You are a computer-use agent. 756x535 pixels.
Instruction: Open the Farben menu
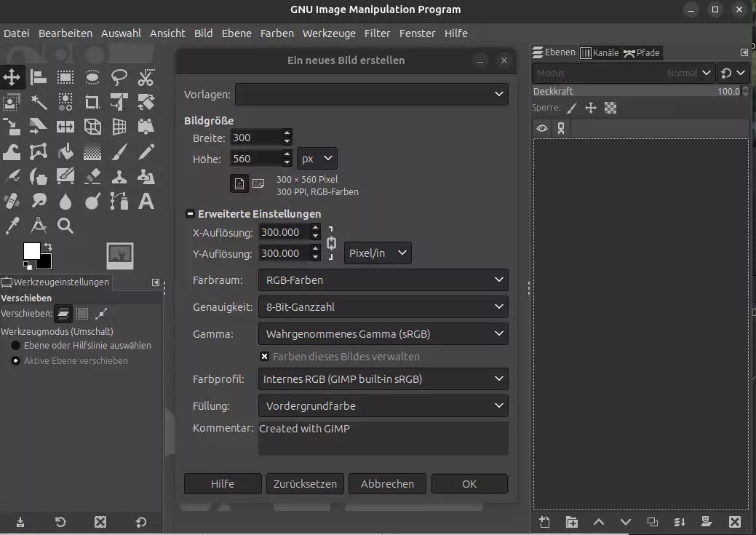[x=276, y=33]
